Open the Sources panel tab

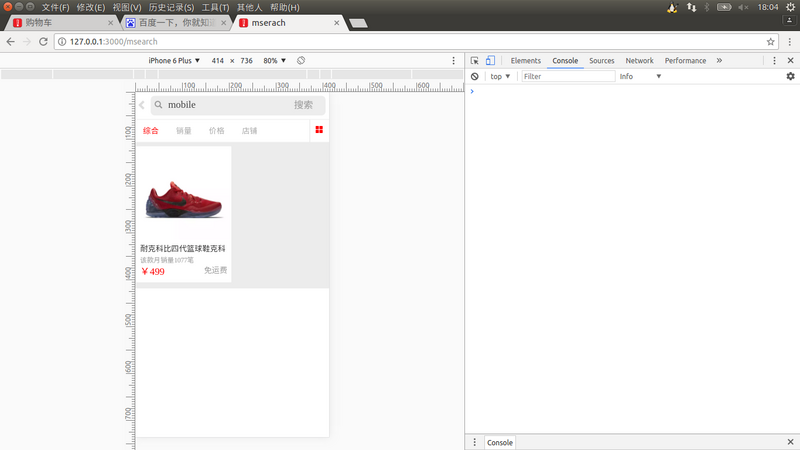click(x=602, y=60)
